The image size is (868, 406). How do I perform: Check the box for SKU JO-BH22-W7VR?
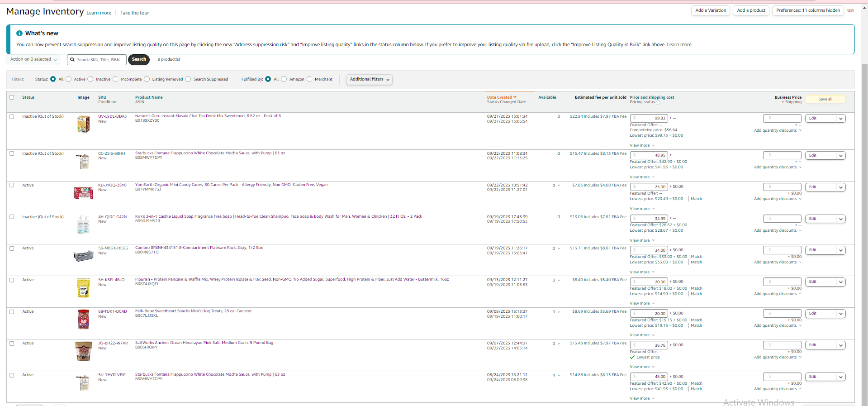coord(12,344)
